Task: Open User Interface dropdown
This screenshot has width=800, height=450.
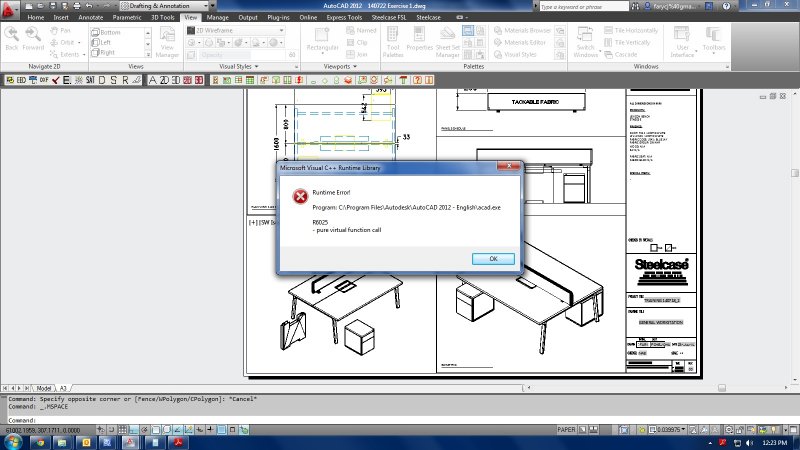Action: tap(682, 42)
